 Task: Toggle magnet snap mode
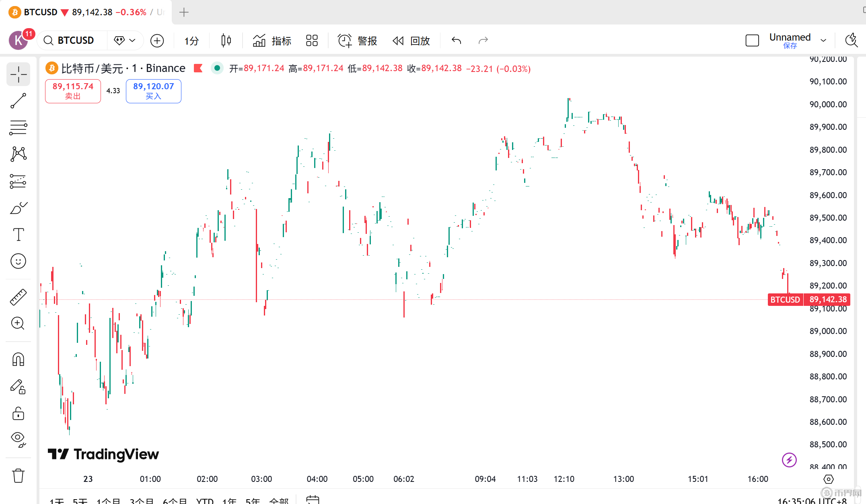[18, 359]
